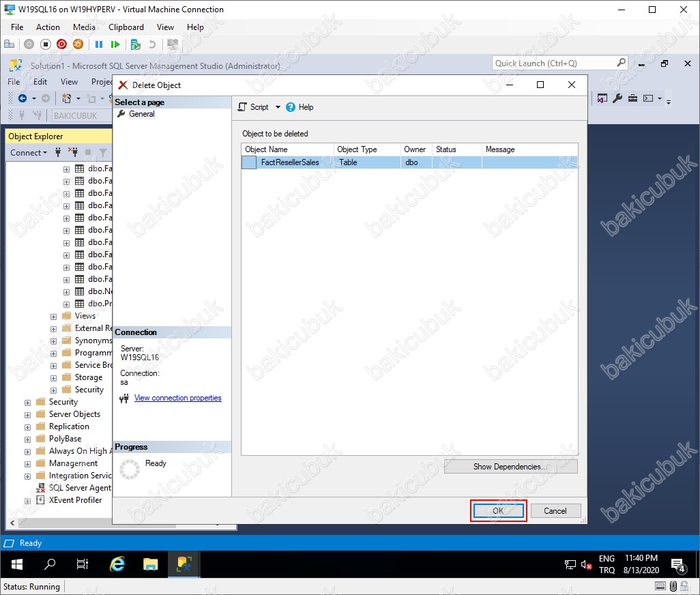Open File Explorer from the taskbar
Image resolution: width=700 pixels, height=595 pixels.
(151, 565)
